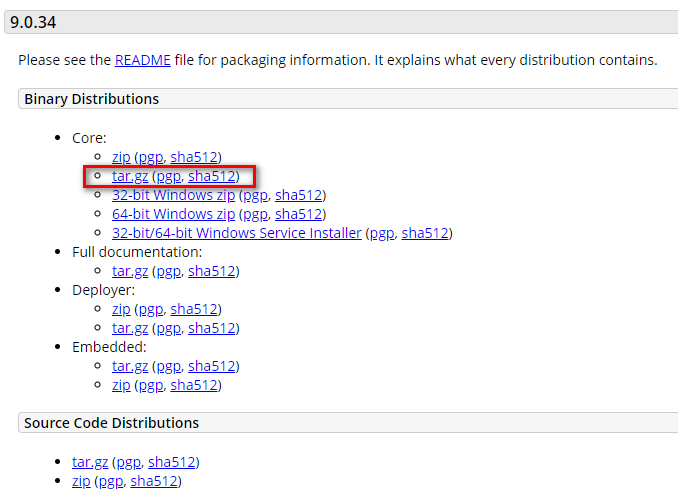Viewport: 678px width, 496px height.
Task: Click the Binary Distributions heading
Action: click(x=92, y=99)
